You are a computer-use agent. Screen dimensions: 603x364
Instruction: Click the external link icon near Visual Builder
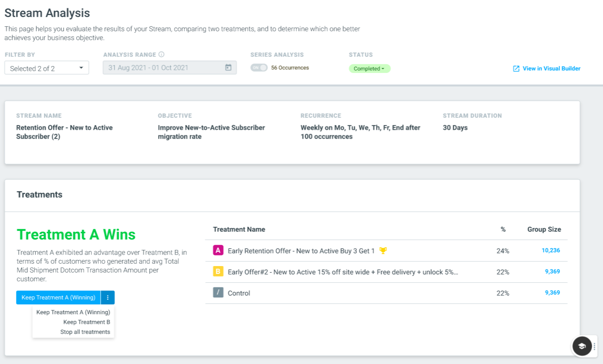point(517,68)
